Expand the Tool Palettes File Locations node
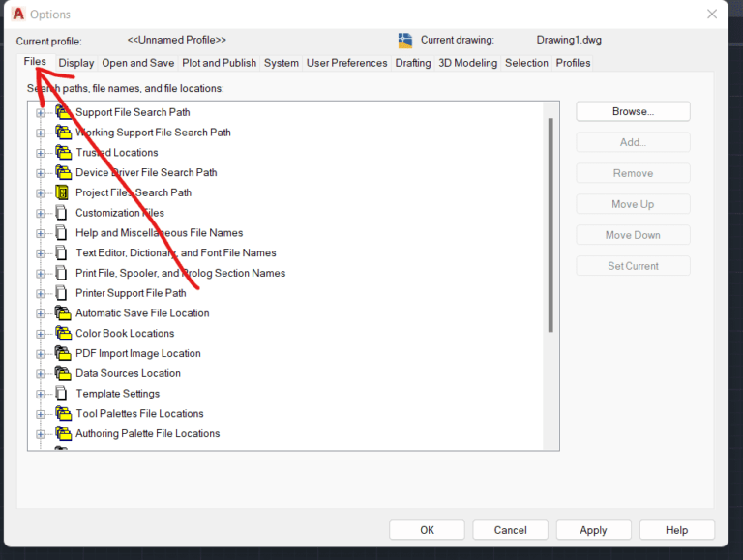Viewport: 743px width, 560px height. (x=41, y=414)
